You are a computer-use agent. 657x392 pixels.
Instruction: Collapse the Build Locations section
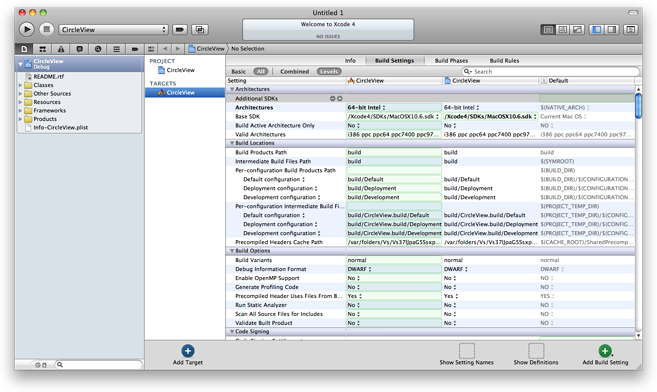tap(232, 143)
